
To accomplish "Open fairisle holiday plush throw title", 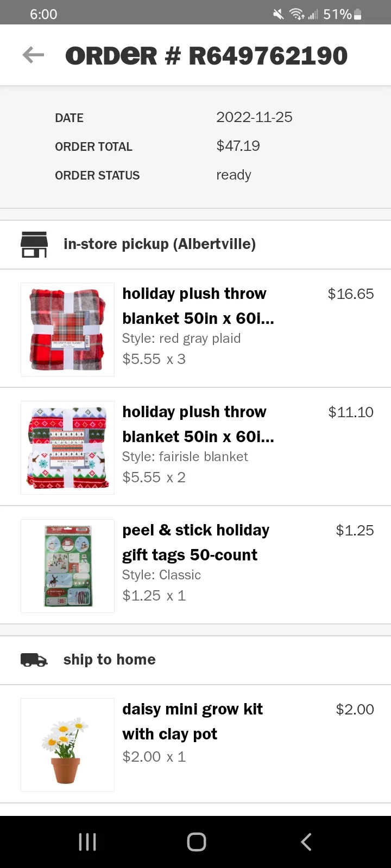I will click(x=198, y=424).
